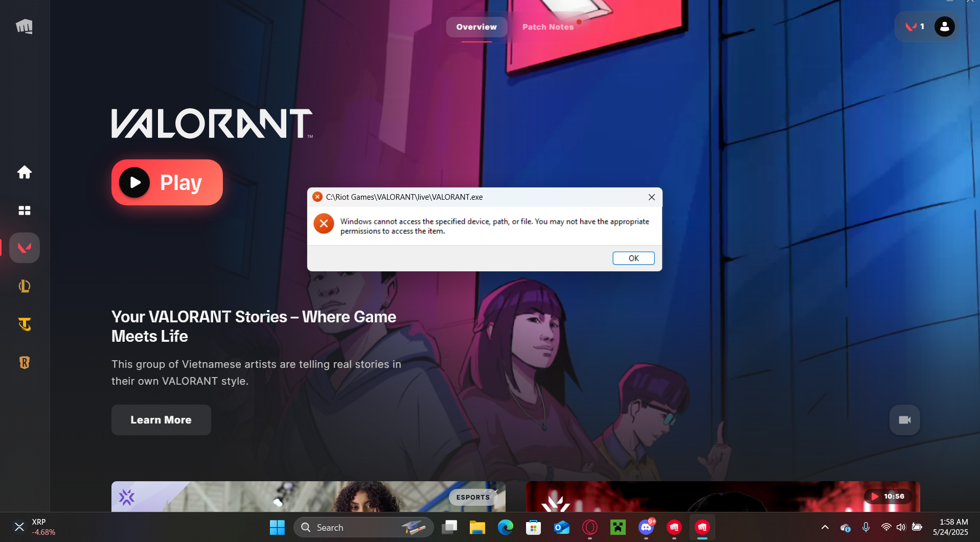This screenshot has width=980, height=542.
Task: Click the video camera button
Action: click(904, 420)
